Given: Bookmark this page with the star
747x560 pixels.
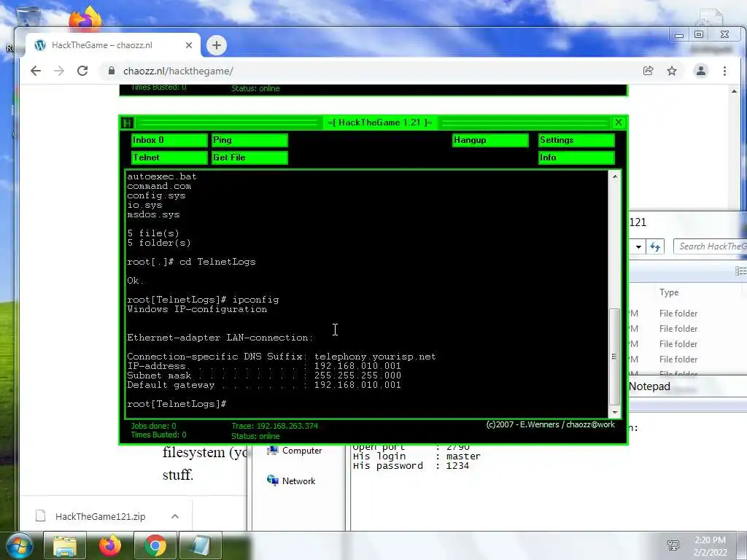Looking at the screenshot, I should point(672,71).
